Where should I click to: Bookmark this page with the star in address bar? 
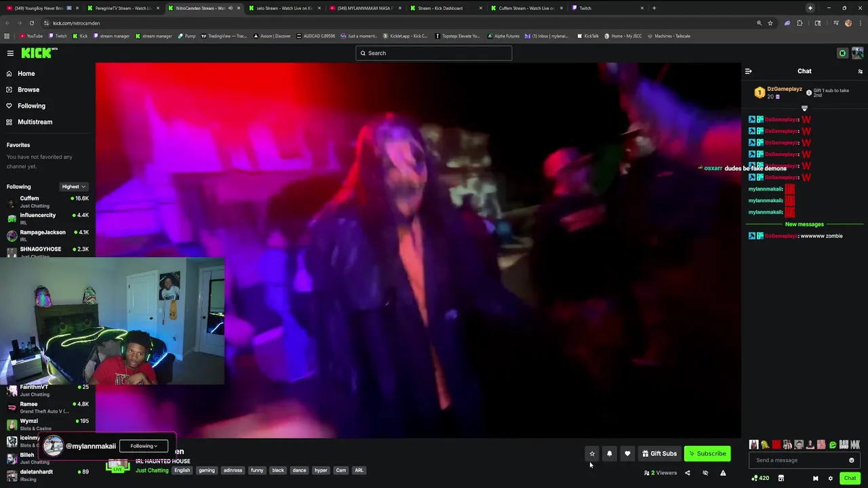coord(770,23)
